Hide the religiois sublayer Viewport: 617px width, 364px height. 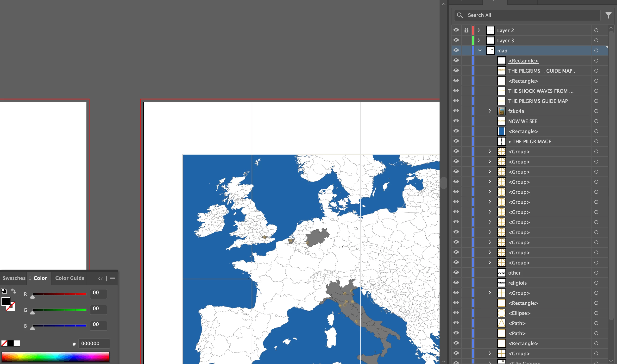(x=456, y=282)
